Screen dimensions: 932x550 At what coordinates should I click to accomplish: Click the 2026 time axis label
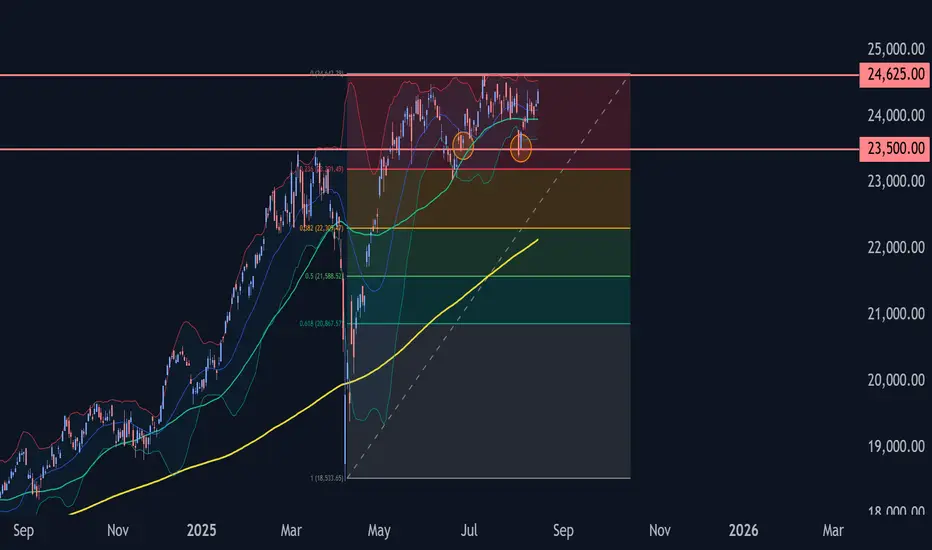click(744, 530)
